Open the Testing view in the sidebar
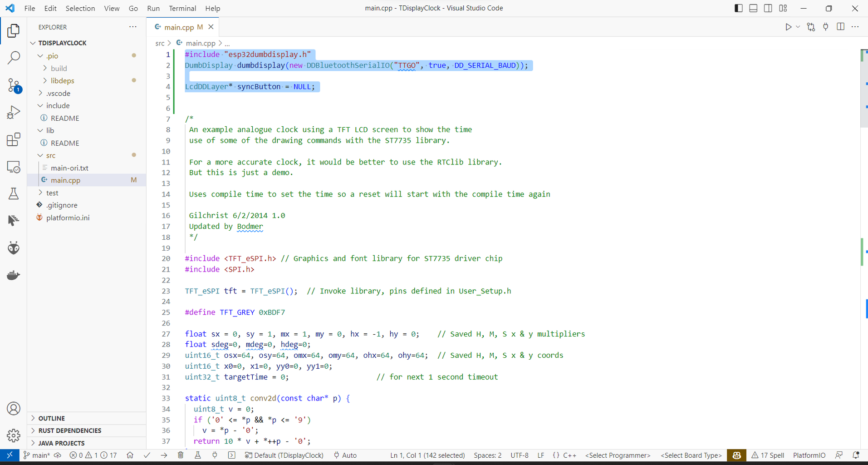This screenshot has height=465, width=868. click(x=14, y=193)
